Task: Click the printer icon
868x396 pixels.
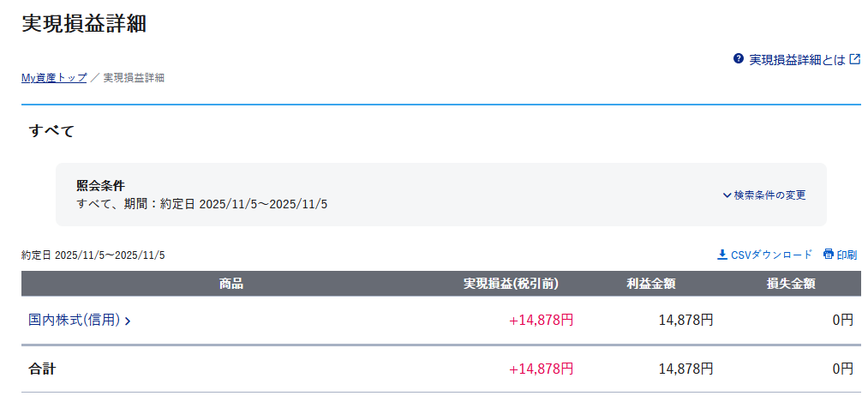Action: click(829, 255)
